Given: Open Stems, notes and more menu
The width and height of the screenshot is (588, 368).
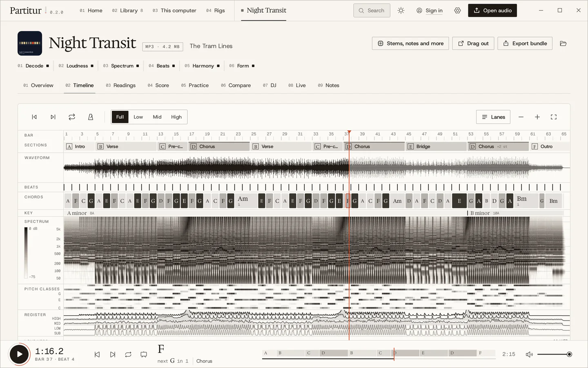Looking at the screenshot, I should [410, 43].
